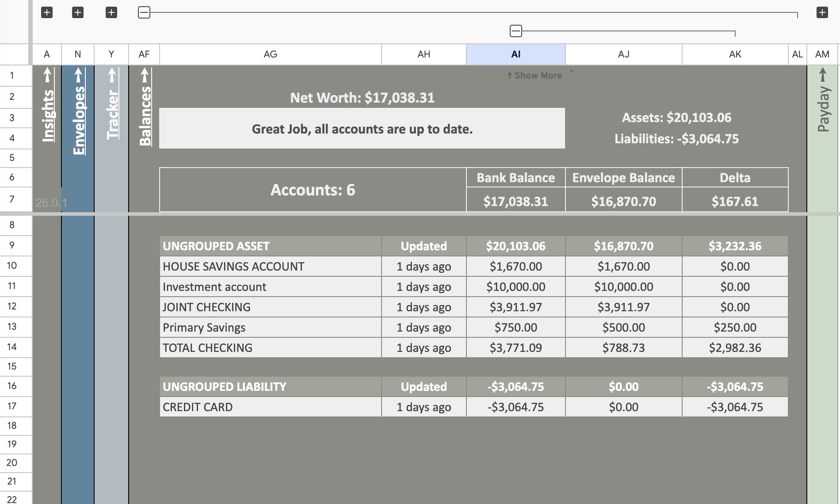Open the Tracker section link
This screenshot has height=504, width=840.
pos(112,103)
